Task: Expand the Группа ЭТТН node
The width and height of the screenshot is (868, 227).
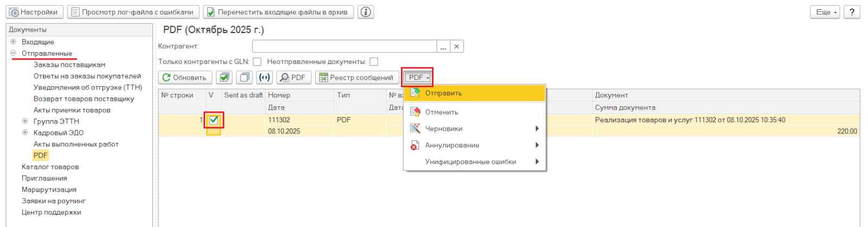Action: click(25, 121)
